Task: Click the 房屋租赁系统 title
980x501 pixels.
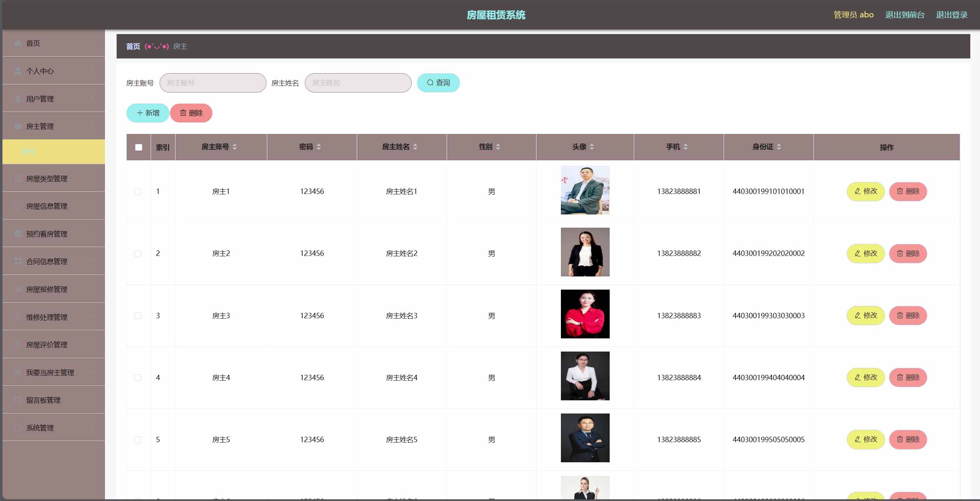Action: point(496,15)
